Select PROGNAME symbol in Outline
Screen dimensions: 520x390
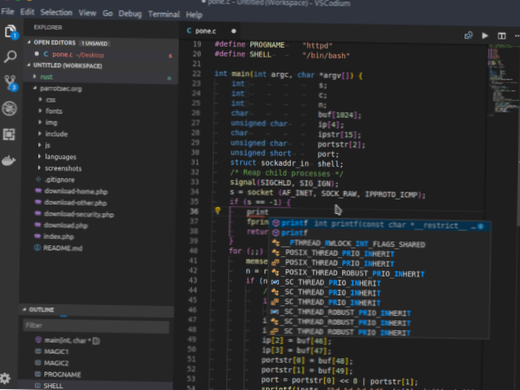tap(62, 374)
